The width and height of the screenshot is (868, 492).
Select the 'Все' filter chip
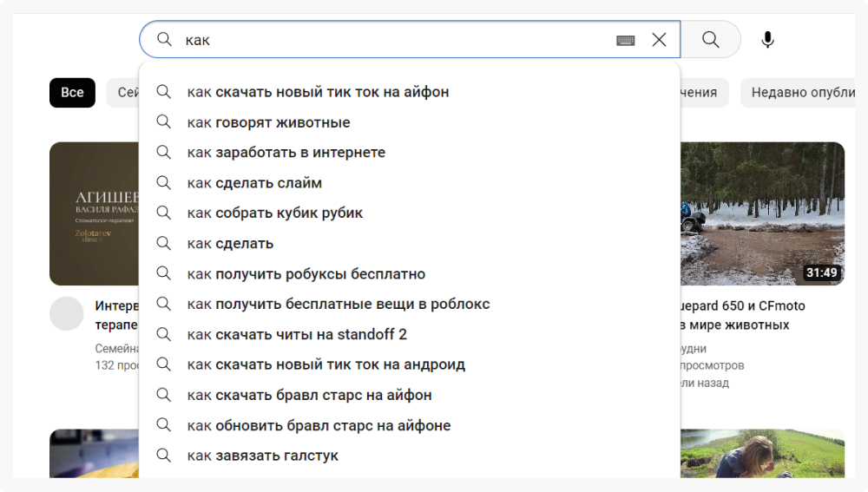72,93
